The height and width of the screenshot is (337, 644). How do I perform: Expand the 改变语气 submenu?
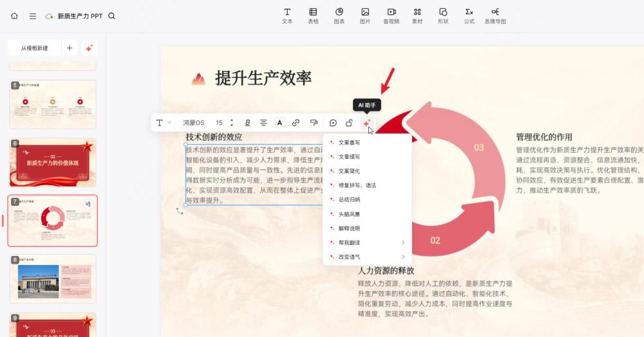tap(367, 257)
